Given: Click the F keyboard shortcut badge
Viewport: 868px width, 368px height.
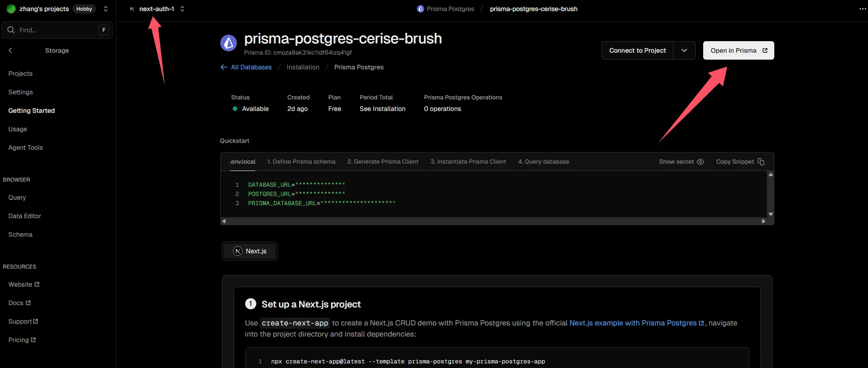Looking at the screenshot, I should pos(104,30).
